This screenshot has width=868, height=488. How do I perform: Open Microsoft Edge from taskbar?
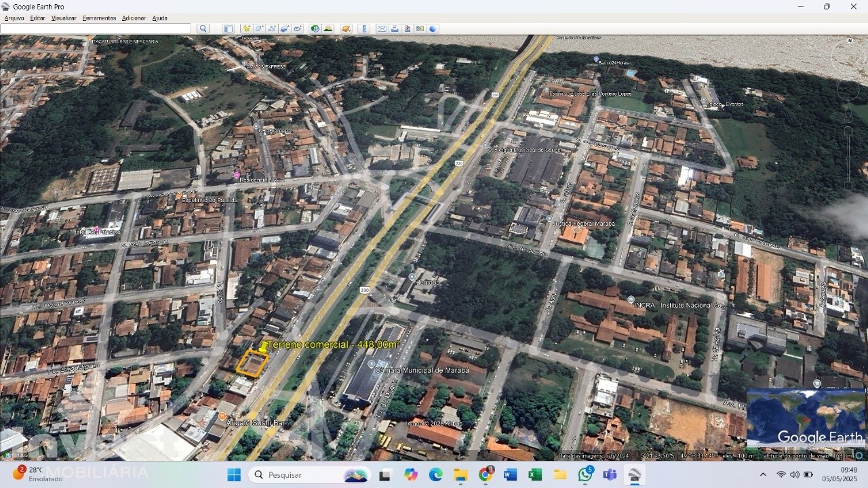tap(435, 474)
